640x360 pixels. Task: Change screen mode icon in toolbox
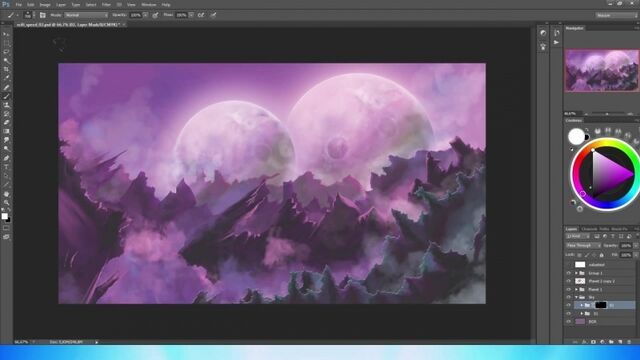coord(6,237)
